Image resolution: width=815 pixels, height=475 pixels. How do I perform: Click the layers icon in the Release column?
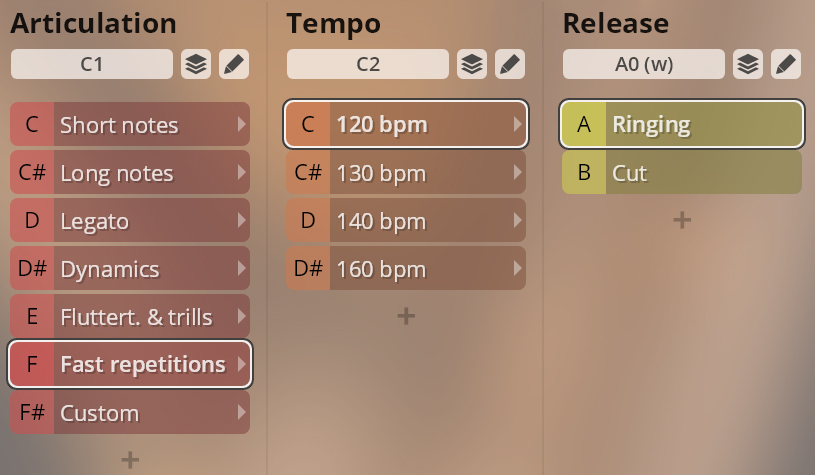[x=748, y=64]
